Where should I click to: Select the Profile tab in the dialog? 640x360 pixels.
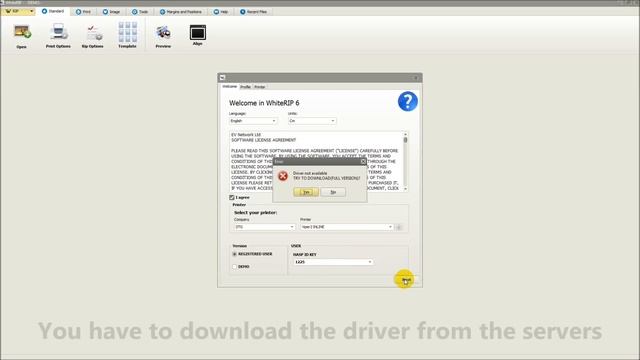click(x=245, y=87)
